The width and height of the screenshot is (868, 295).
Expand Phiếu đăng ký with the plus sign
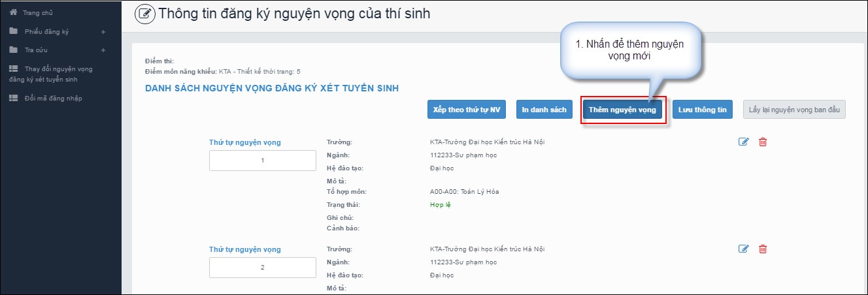[x=103, y=31]
